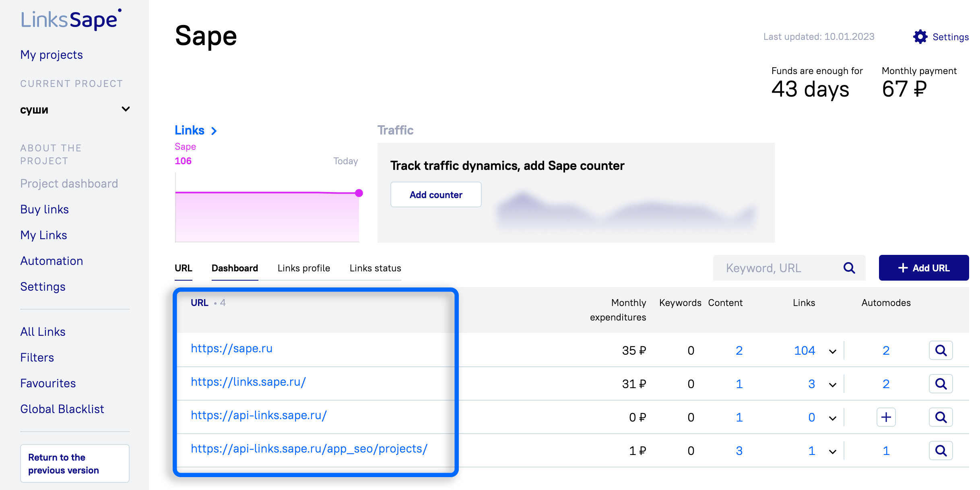This screenshot has height=490, width=980.
Task: Expand links chevron in https://sape.ru row
Action: click(x=833, y=351)
